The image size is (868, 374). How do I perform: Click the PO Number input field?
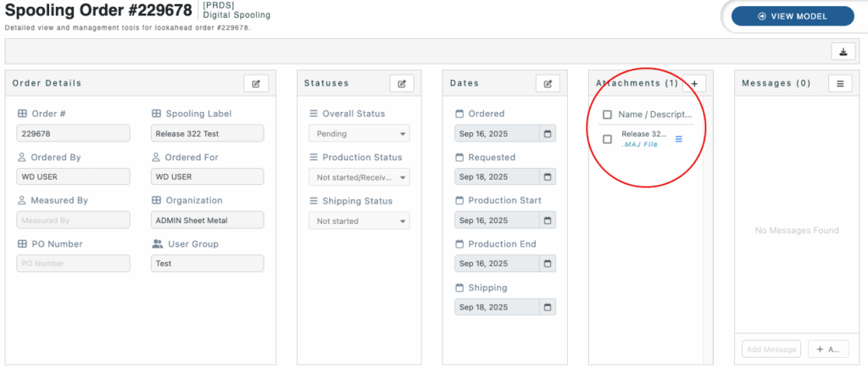click(73, 264)
